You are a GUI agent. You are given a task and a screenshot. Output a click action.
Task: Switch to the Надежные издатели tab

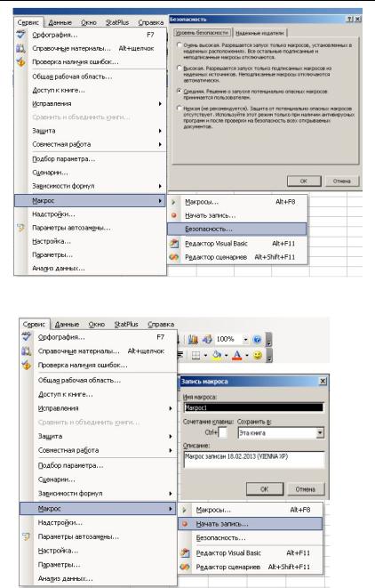pyautogui.click(x=260, y=33)
